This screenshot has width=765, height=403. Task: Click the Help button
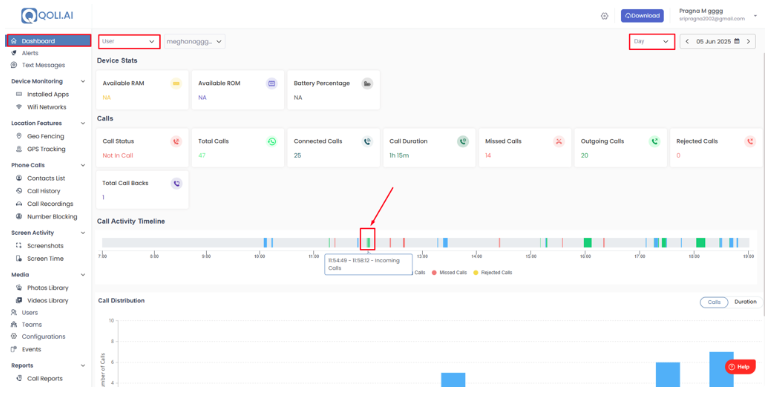tap(740, 367)
